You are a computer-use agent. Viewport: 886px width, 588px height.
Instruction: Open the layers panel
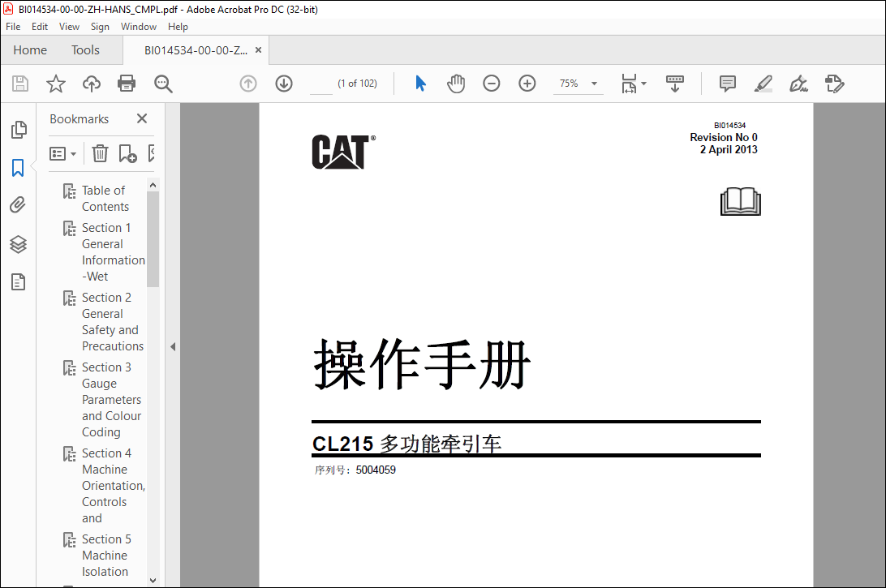[x=18, y=244]
